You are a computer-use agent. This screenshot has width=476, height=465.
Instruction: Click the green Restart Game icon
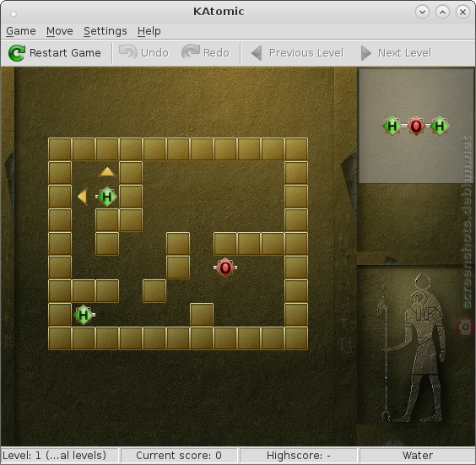pos(17,53)
